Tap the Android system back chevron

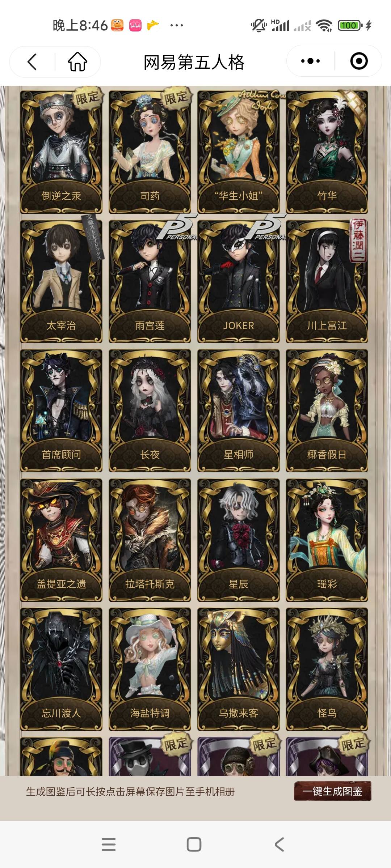point(279,844)
